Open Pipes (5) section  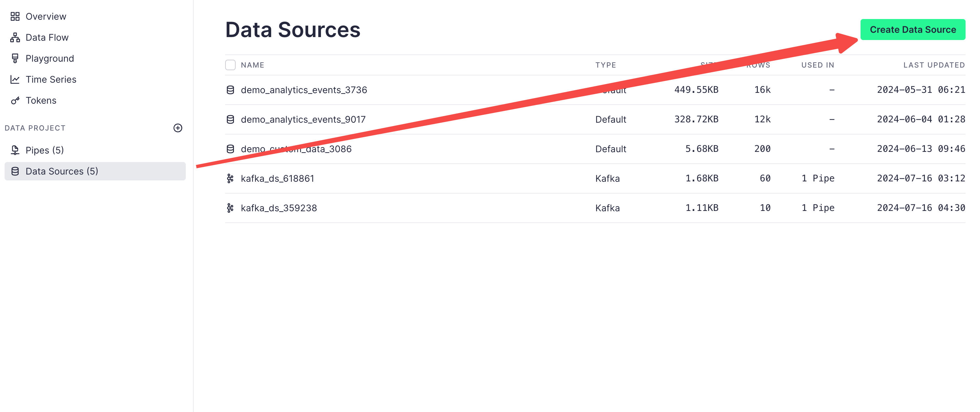tap(45, 150)
